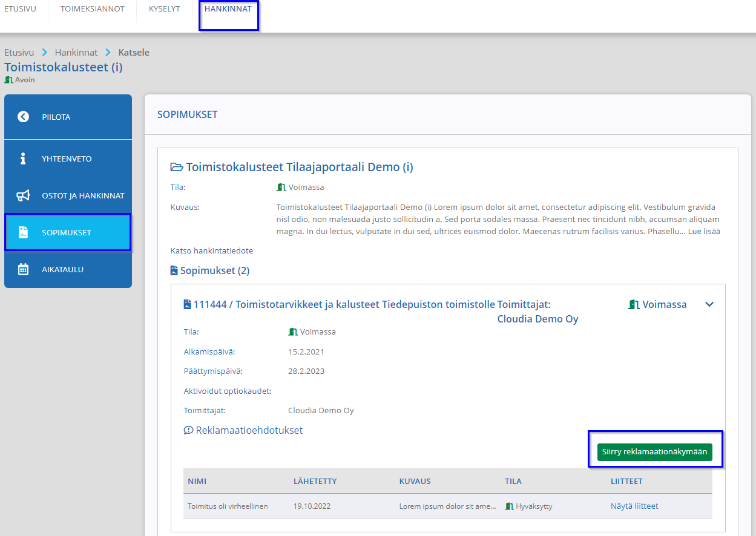Click the green icon beside Hyväksytty
Screen dimensions: 756x536
[x=509, y=506]
